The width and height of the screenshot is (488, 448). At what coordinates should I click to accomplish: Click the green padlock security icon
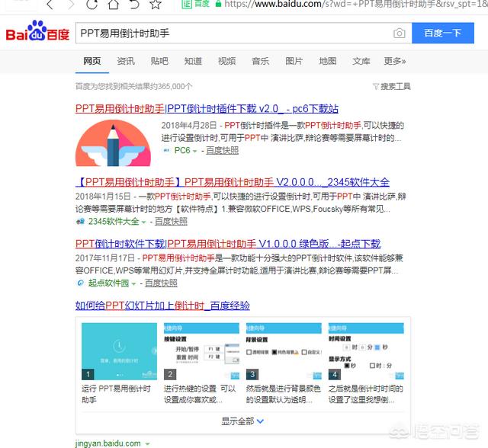coord(219,4)
